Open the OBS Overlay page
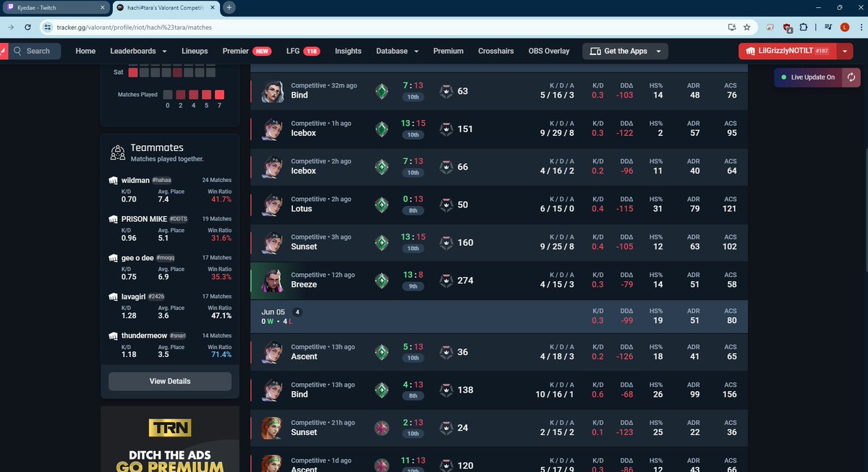Image resolution: width=868 pixels, height=472 pixels. coord(549,51)
